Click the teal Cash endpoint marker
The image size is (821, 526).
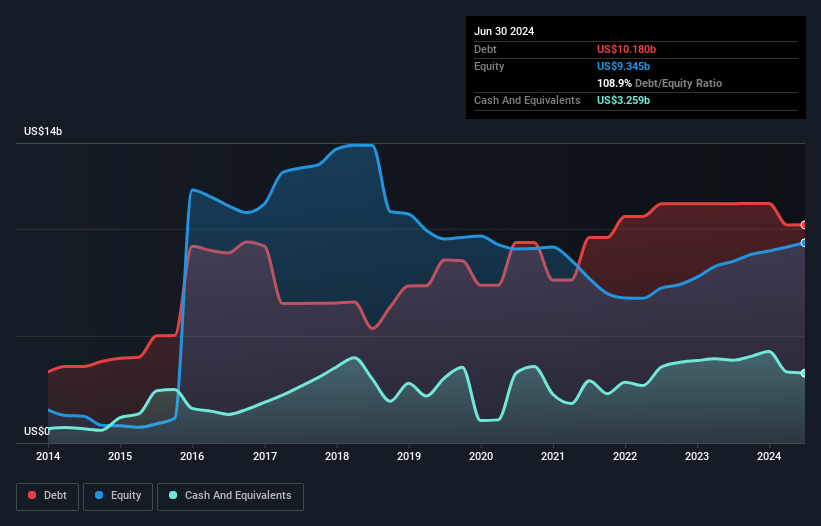click(804, 373)
